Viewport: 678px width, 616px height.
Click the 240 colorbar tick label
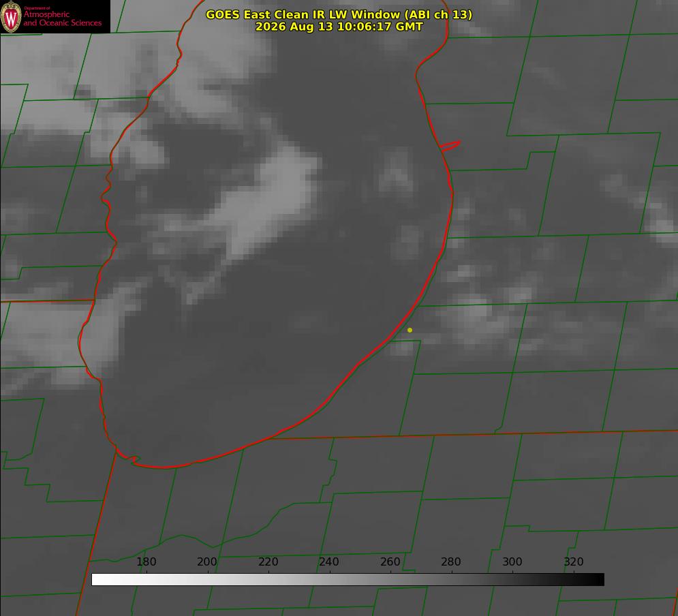click(x=329, y=561)
